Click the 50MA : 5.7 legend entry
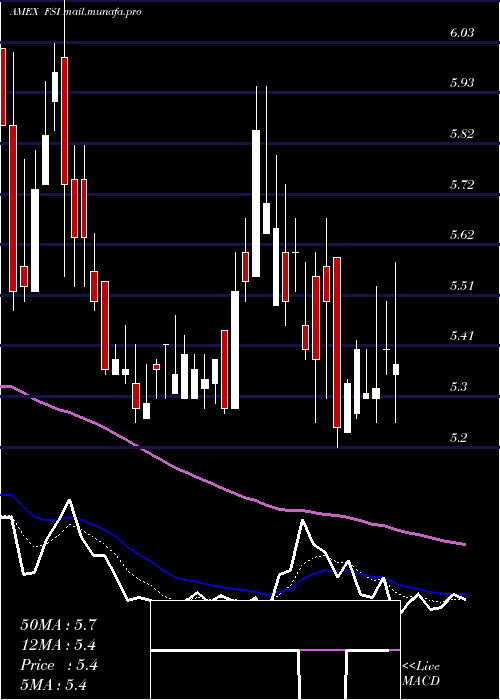This screenshot has height=700, width=500. coord(58,625)
